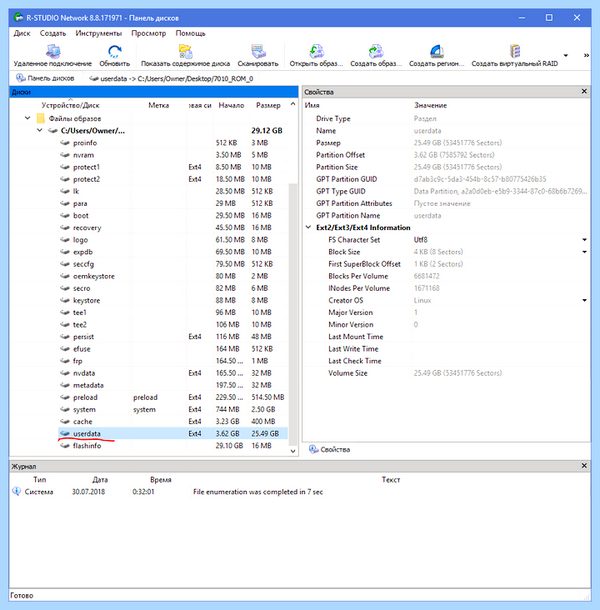This screenshot has height=610, width=600.
Task: Select the metadata partition icon
Action: pyautogui.click(x=65, y=385)
